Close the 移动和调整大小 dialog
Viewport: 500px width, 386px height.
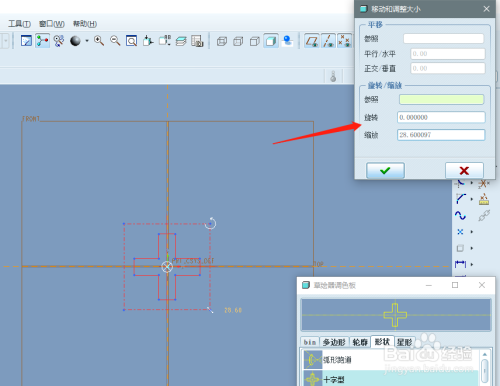click(x=486, y=9)
